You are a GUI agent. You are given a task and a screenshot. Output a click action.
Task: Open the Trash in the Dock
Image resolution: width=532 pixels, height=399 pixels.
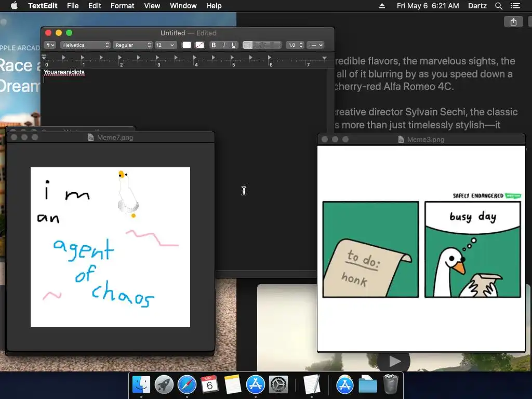(x=391, y=384)
